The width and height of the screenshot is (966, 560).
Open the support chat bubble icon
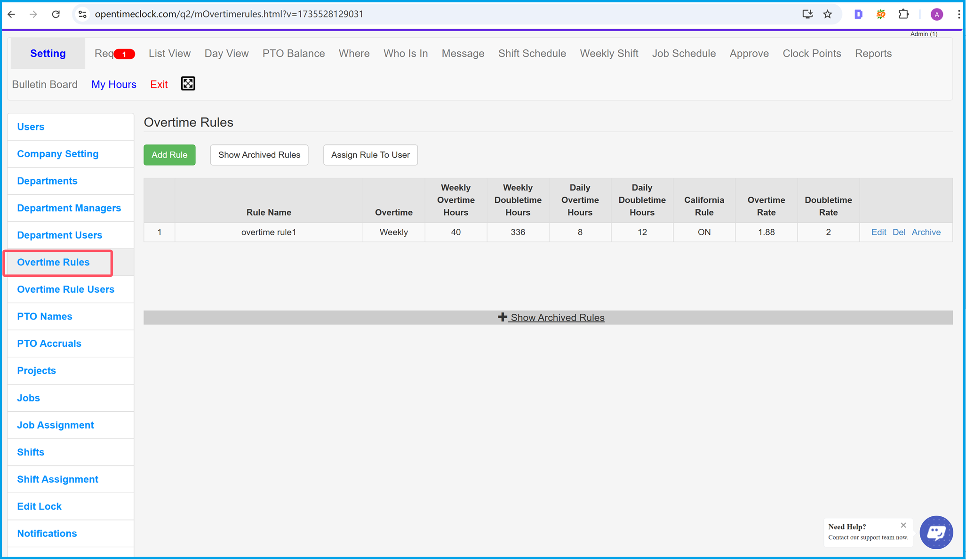pos(936,532)
